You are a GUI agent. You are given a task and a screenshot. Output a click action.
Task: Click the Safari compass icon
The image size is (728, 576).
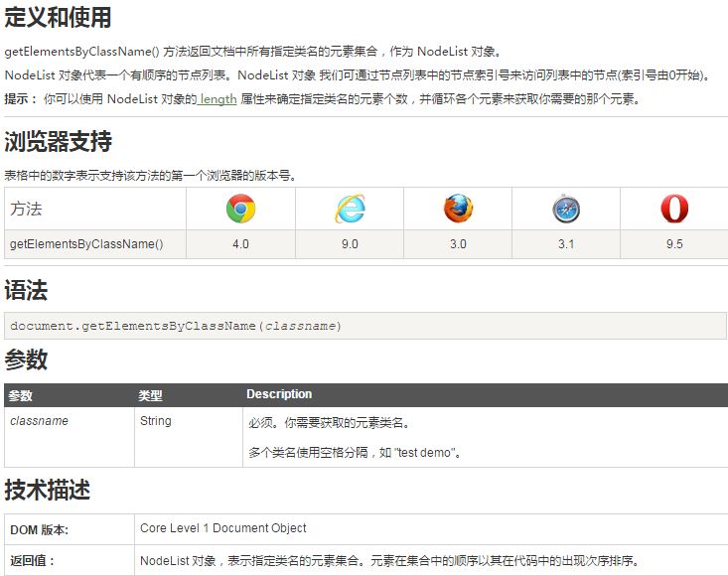point(566,209)
